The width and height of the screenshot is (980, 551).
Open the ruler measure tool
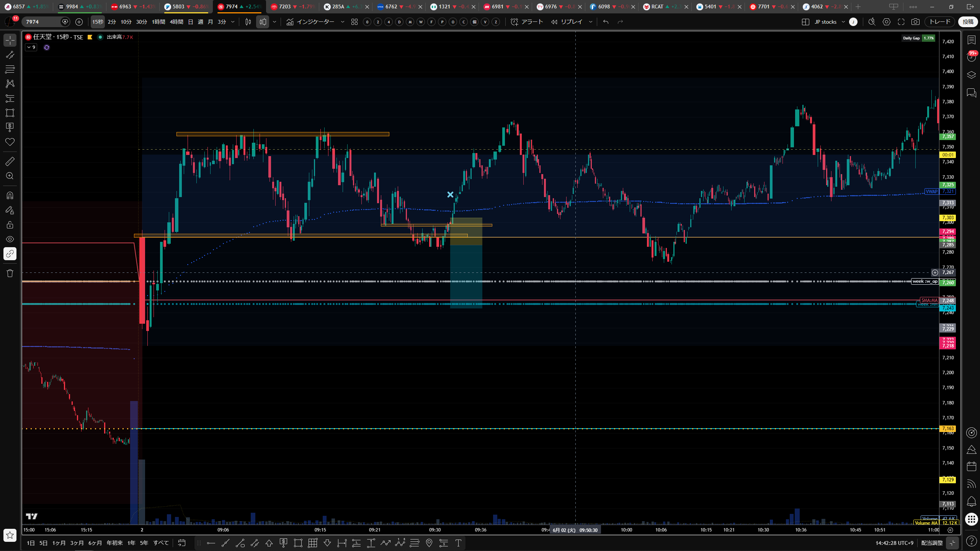(x=10, y=161)
